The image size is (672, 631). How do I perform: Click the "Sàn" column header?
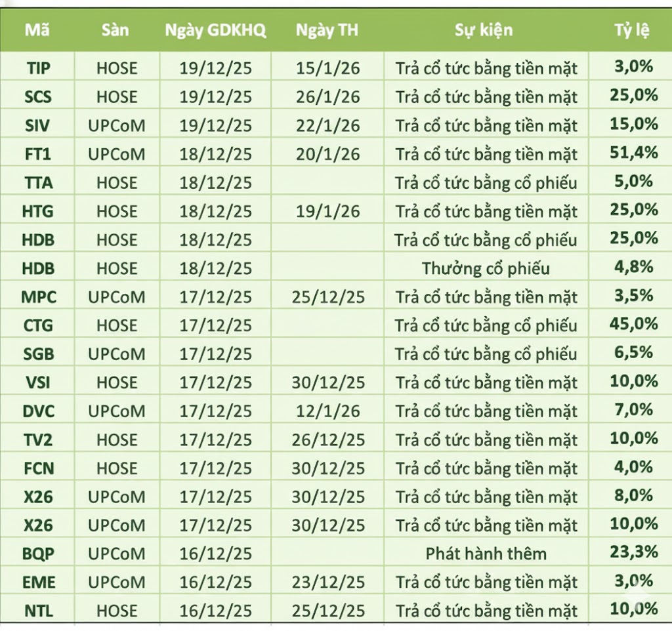[x=115, y=30]
